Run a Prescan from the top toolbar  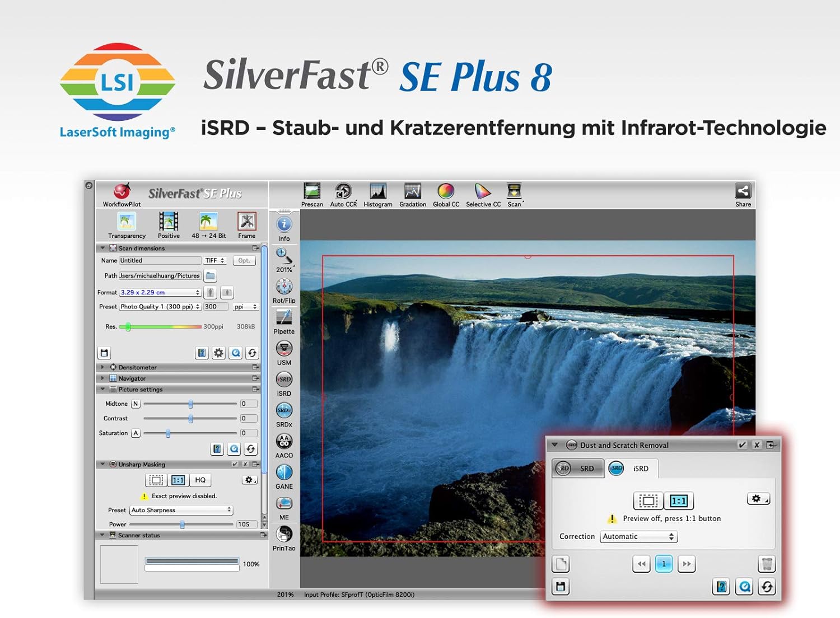pos(312,195)
